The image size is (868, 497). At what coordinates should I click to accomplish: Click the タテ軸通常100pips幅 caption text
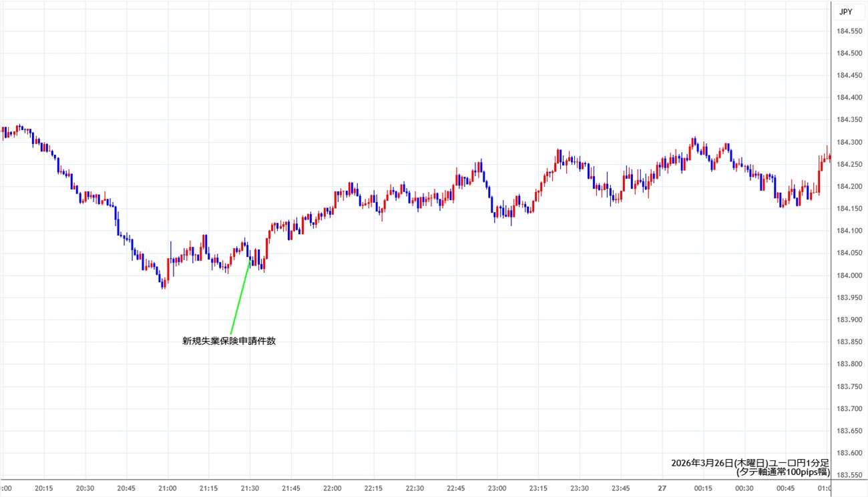click(783, 472)
